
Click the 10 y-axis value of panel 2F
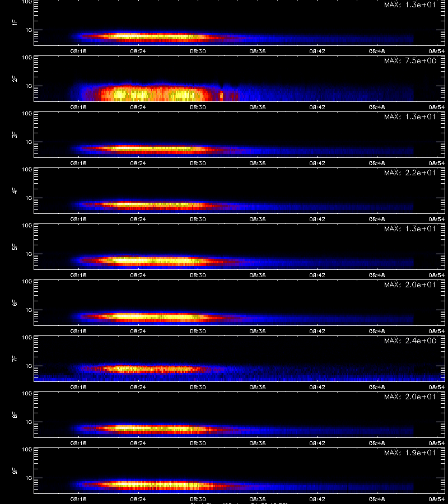point(29,86)
